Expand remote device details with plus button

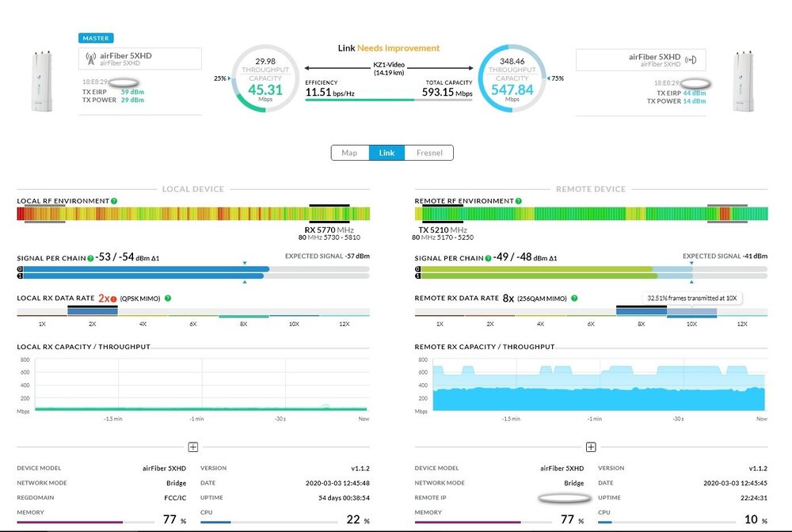tap(591, 447)
